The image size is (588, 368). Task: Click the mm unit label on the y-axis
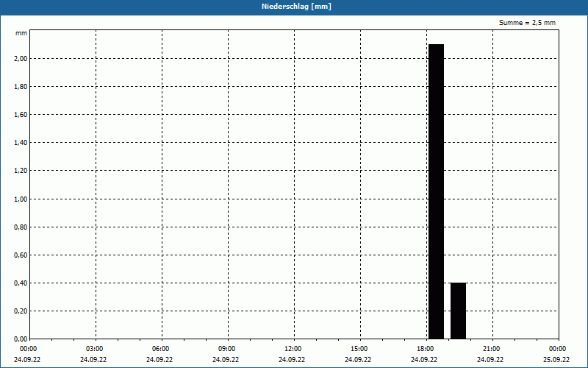(x=21, y=33)
